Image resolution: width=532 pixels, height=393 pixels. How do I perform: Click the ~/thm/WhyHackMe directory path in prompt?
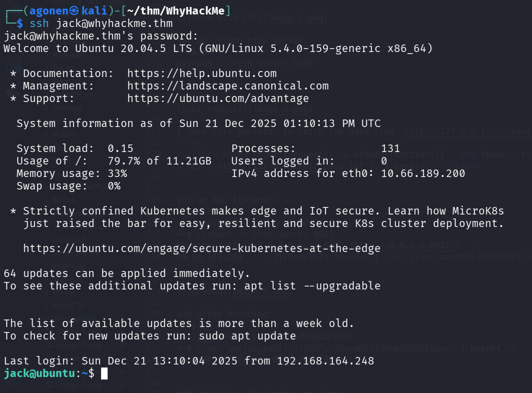pyautogui.click(x=173, y=10)
